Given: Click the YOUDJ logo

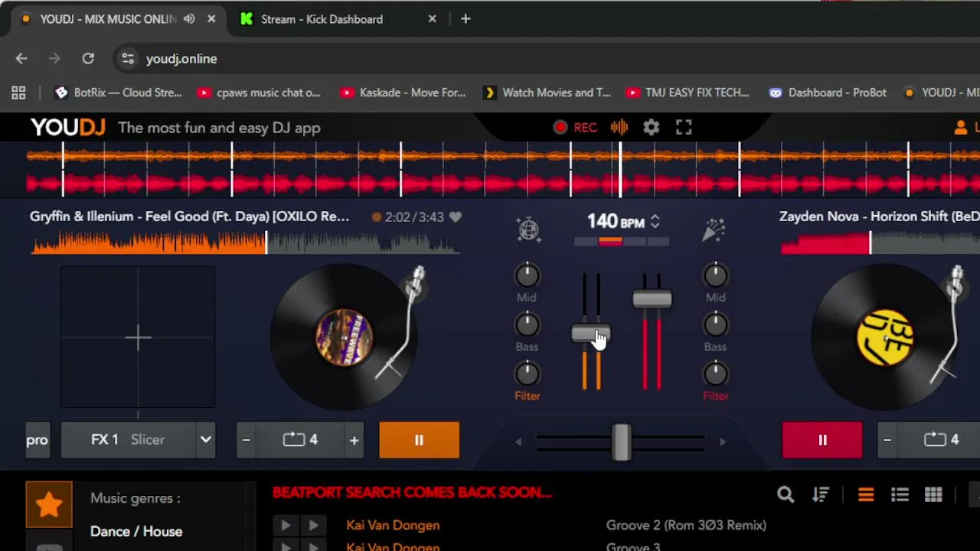Looking at the screenshot, I should pyautogui.click(x=67, y=128).
